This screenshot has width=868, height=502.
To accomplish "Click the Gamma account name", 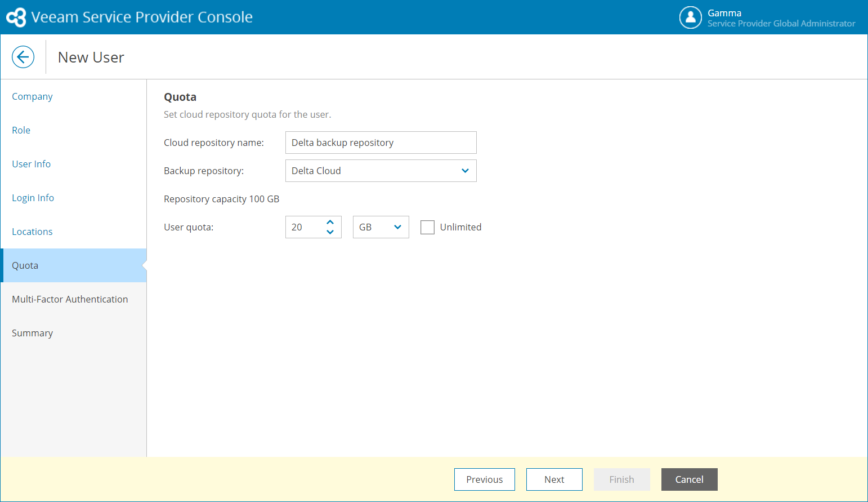I will click(x=724, y=13).
